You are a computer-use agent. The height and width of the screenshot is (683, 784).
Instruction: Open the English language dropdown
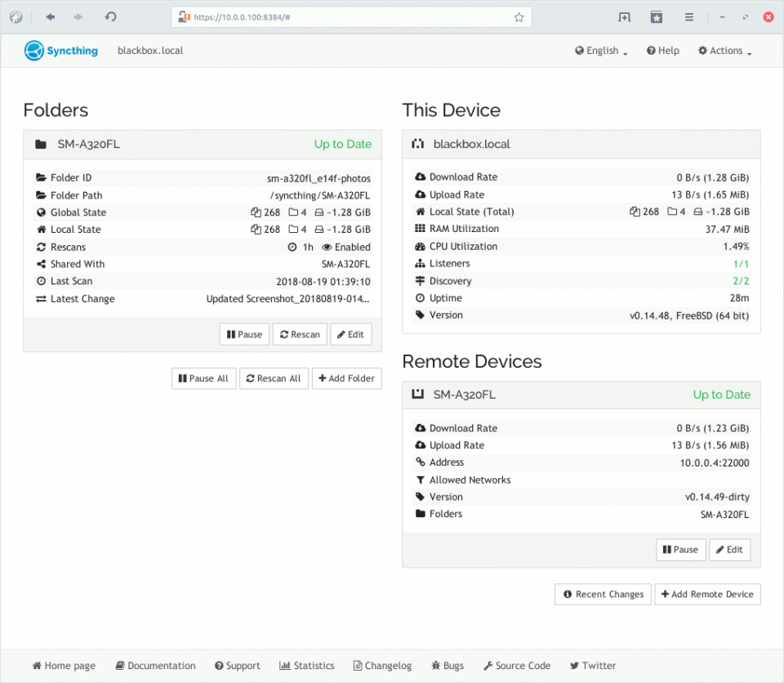point(601,51)
